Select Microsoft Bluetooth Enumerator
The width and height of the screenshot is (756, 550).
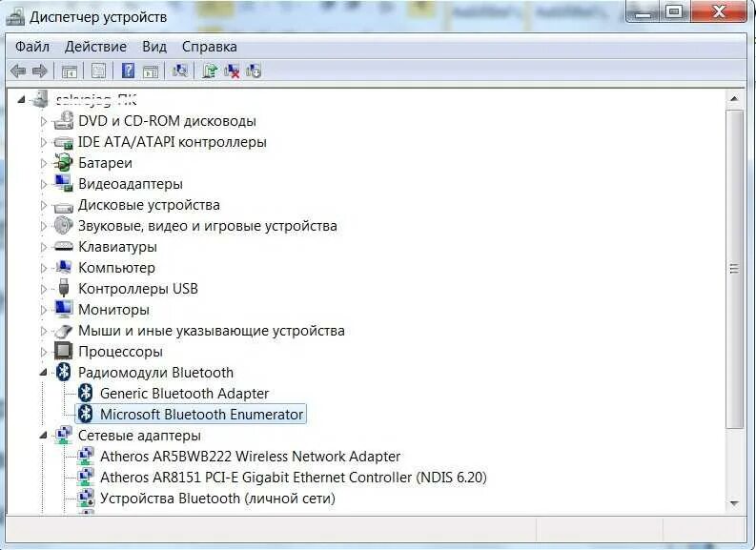click(201, 414)
